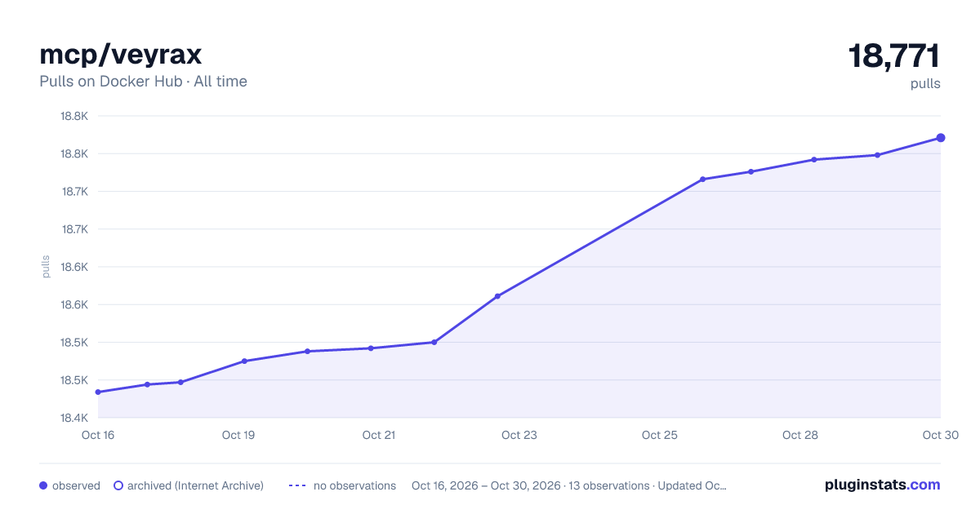
Task: Click the mcp/veyrax title
Action: (121, 54)
